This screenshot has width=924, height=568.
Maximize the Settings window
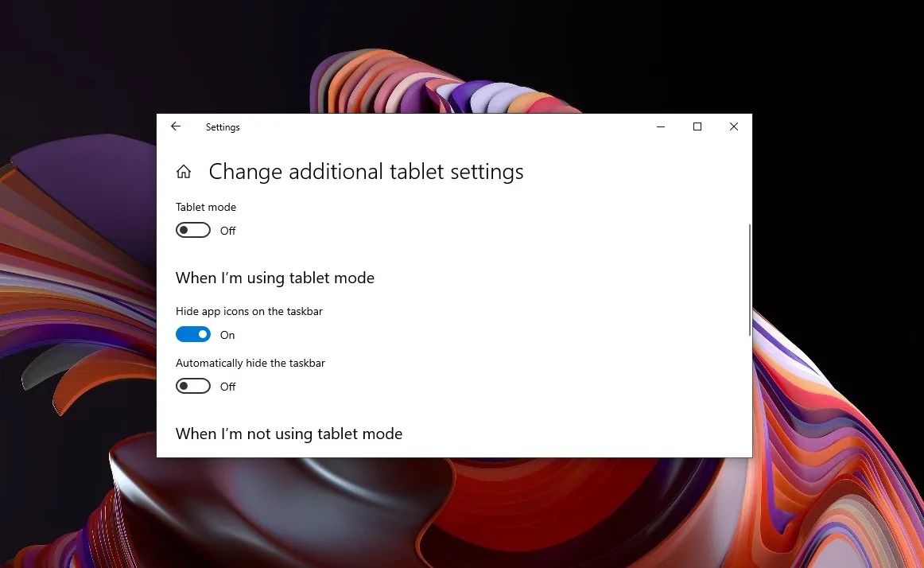[x=697, y=126]
